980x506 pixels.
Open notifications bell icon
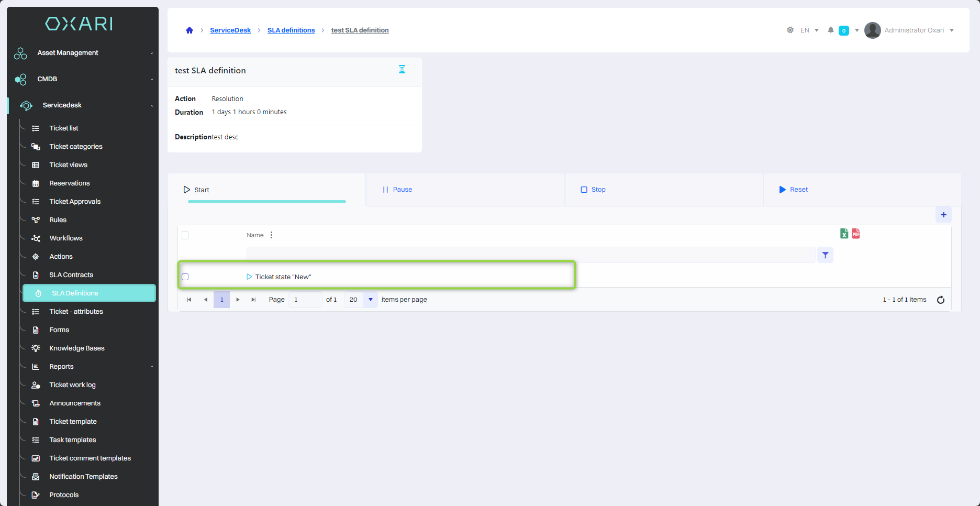point(831,30)
